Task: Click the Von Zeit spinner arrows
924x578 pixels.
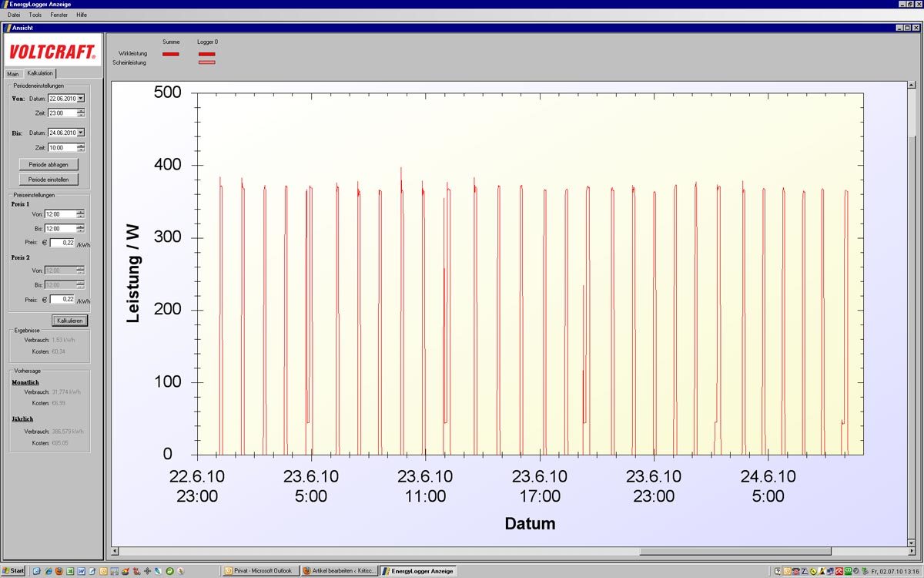Action: 81,113
